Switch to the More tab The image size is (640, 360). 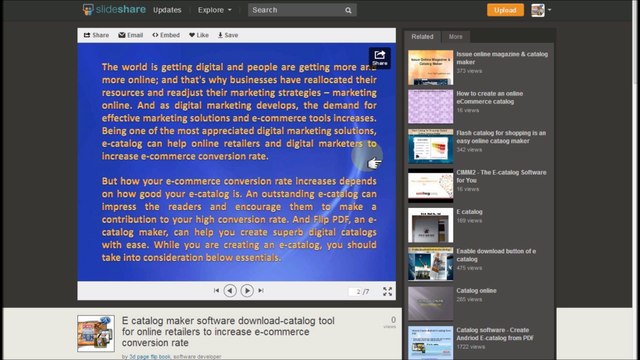click(456, 37)
